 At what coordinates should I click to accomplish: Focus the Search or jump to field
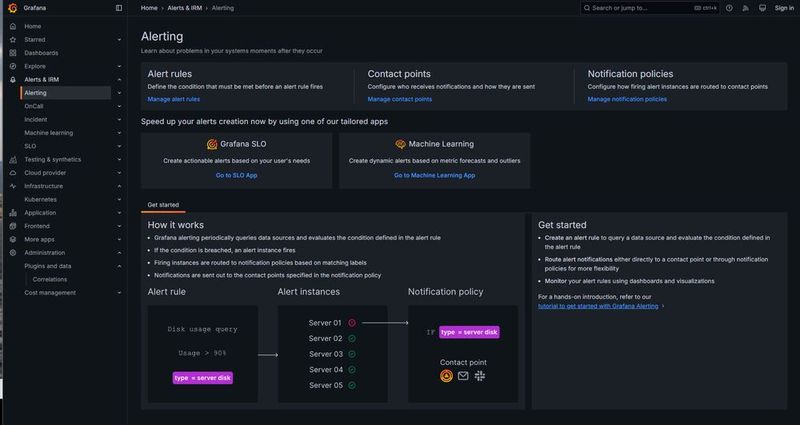click(649, 8)
